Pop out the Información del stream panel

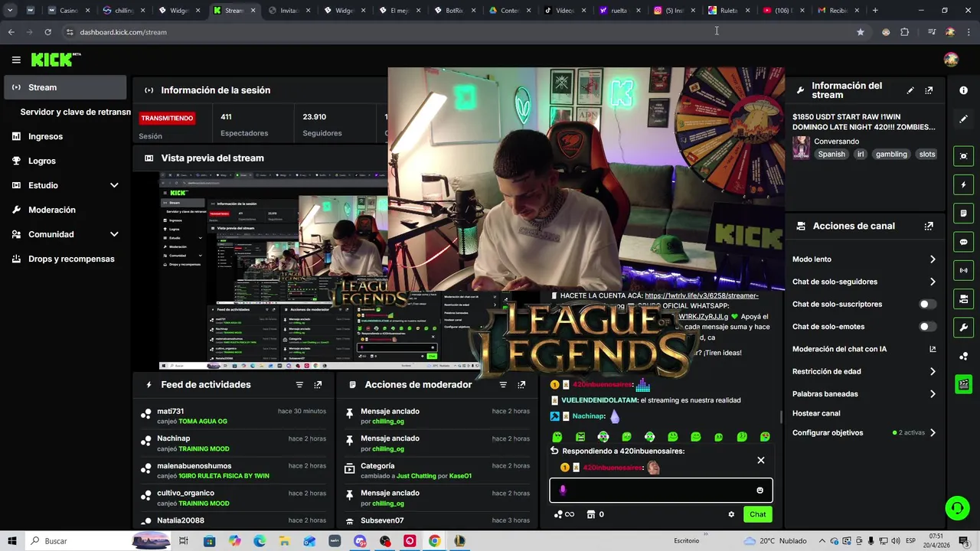pyautogui.click(x=929, y=90)
